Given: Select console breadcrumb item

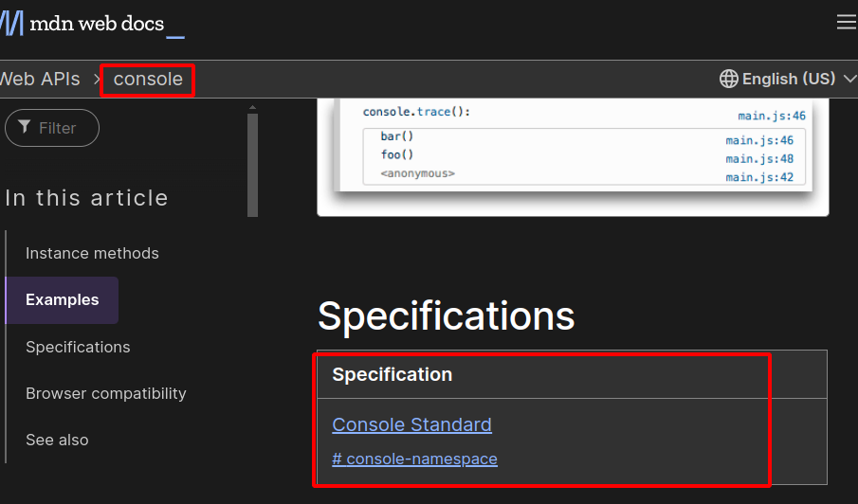Looking at the screenshot, I should (148, 80).
